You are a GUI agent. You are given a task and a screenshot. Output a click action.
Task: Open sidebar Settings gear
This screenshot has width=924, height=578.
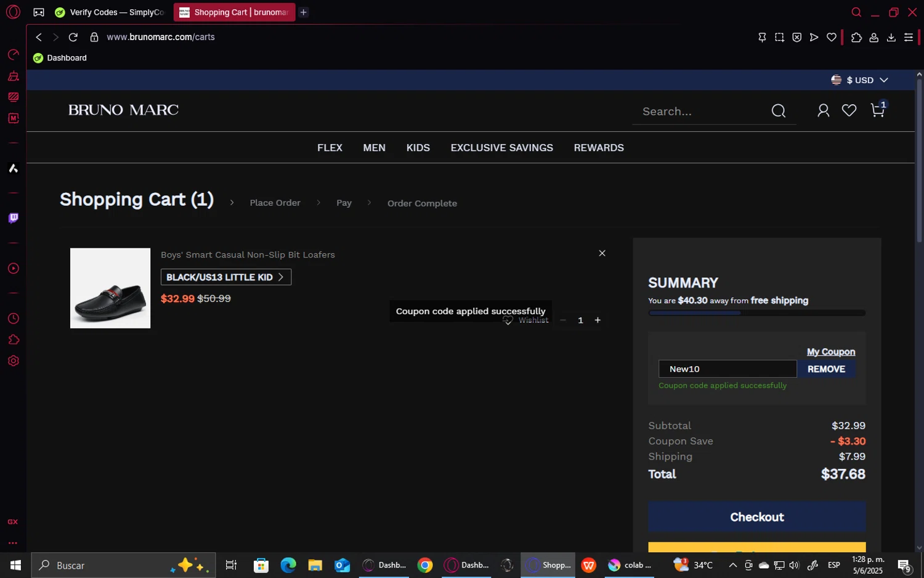click(x=13, y=361)
